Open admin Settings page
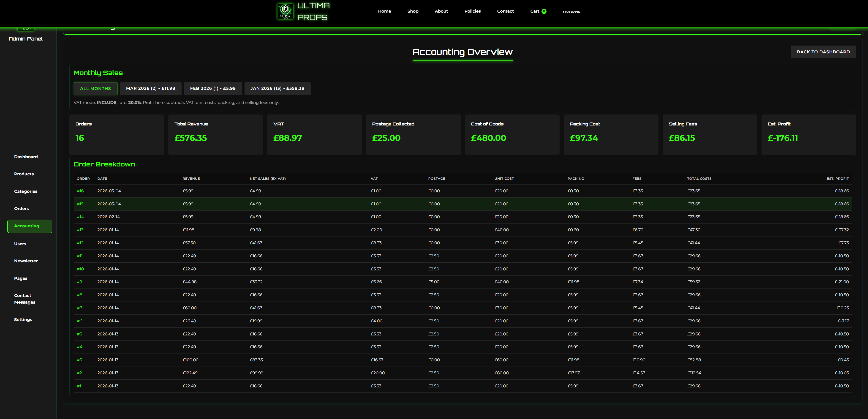 [23, 320]
